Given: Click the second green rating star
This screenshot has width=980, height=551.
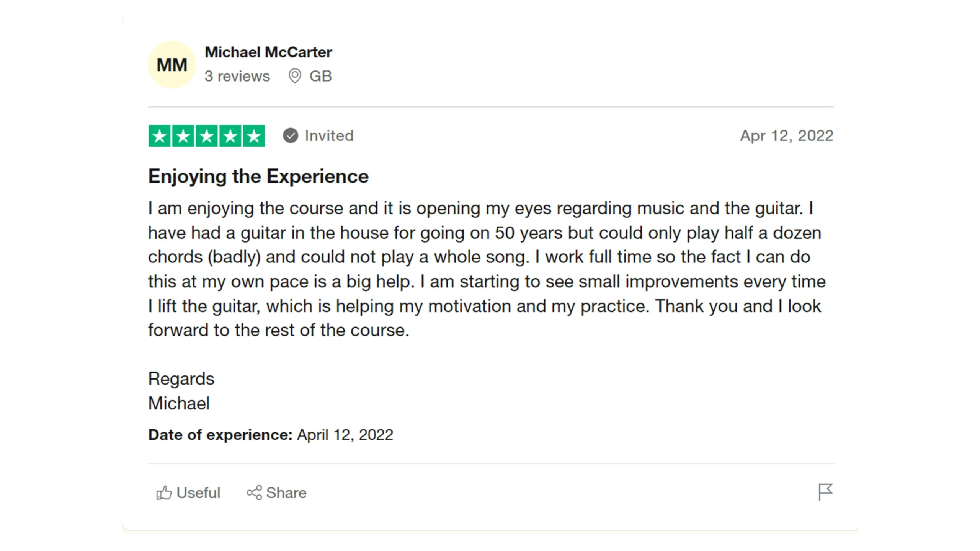Looking at the screenshot, I should tap(183, 136).
